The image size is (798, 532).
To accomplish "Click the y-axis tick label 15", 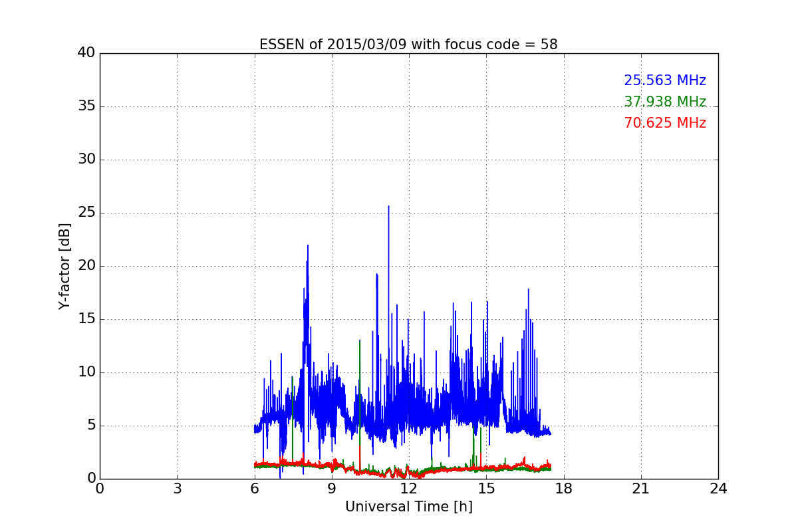I will coord(86,319).
